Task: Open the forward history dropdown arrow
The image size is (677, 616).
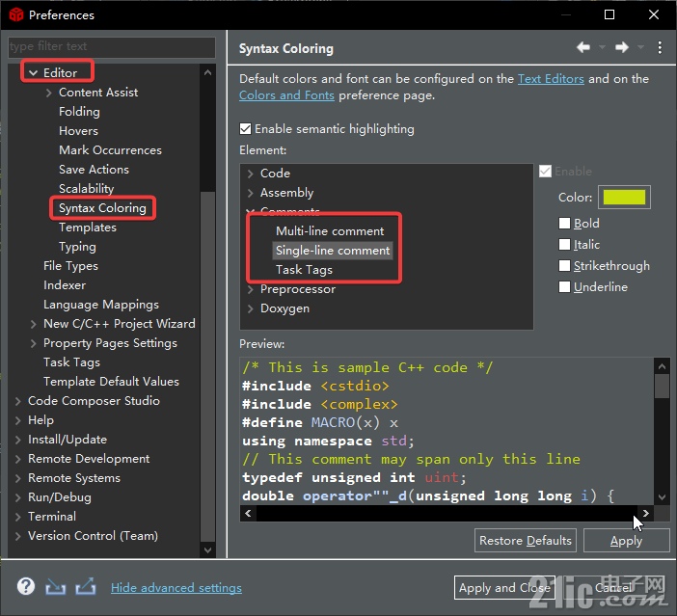Action: pos(640,47)
